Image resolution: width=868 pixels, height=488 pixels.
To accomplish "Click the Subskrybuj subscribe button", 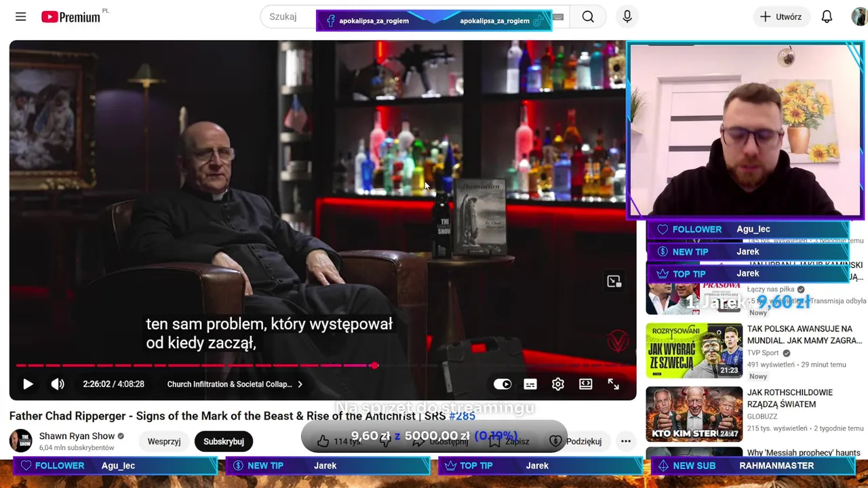I will coord(224,441).
